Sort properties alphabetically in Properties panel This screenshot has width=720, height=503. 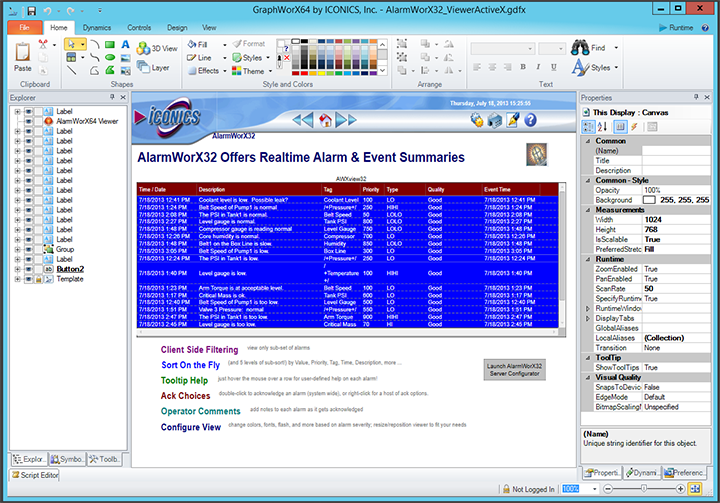tap(602, 126)
